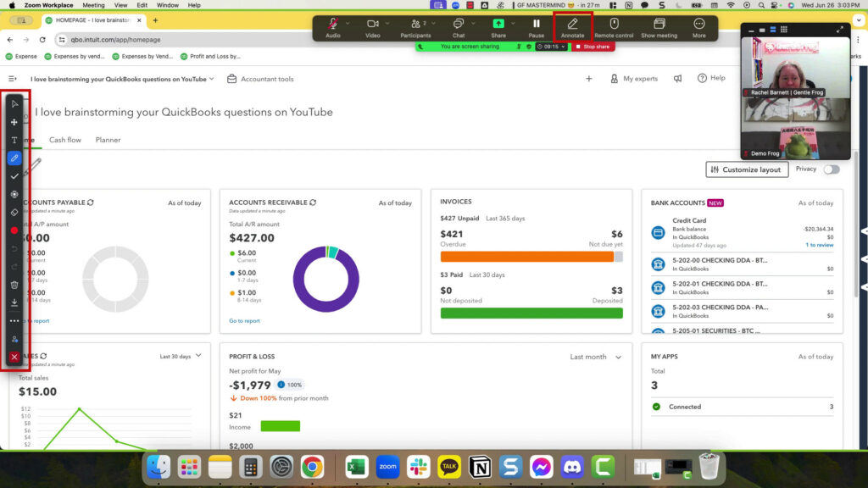Switch to the Cash flow tab

(65, 140)
